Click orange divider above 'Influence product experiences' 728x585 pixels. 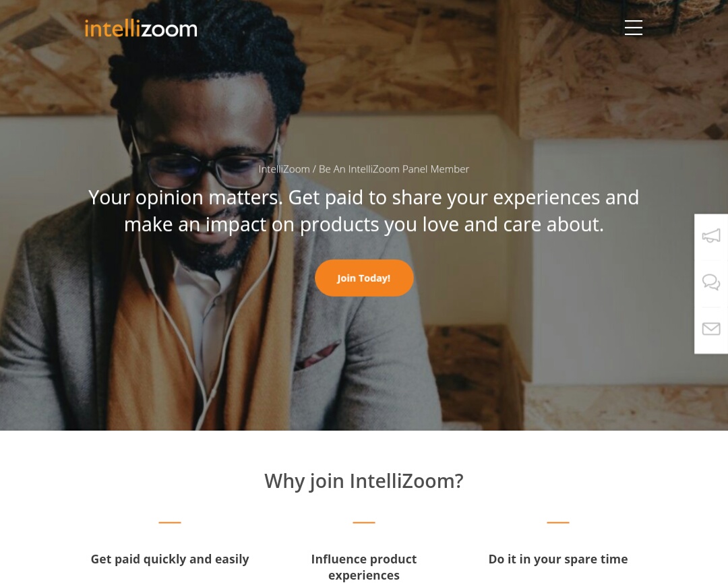(x=364, y=522)
